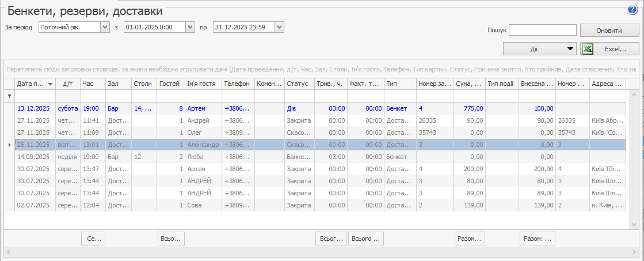This screenshot has height=261, width=644.
Task: Click the current row arrow indicator
Action: tap(9, 145)
